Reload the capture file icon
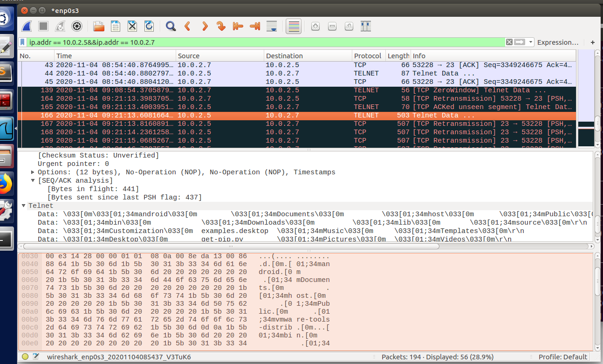Viewport: 603px width, 364px height. coord(149,26)
